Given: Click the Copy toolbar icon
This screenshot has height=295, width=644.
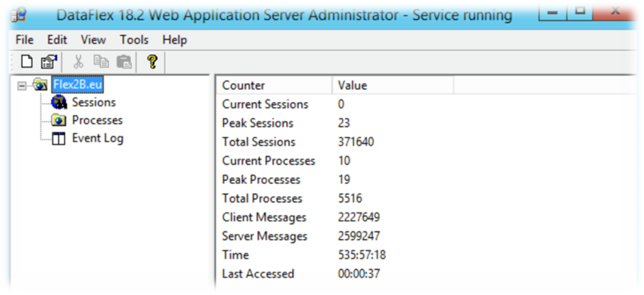Looking at the screenshot, I should 101,62.
